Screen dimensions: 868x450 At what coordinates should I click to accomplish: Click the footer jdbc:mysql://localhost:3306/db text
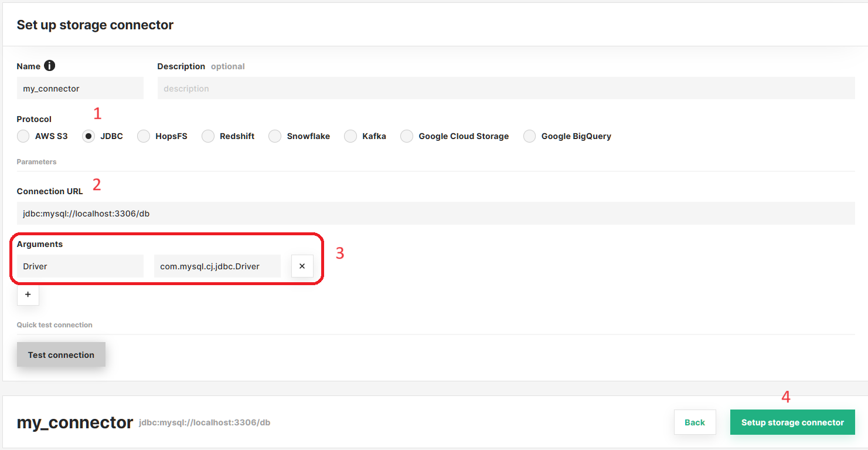205,422
